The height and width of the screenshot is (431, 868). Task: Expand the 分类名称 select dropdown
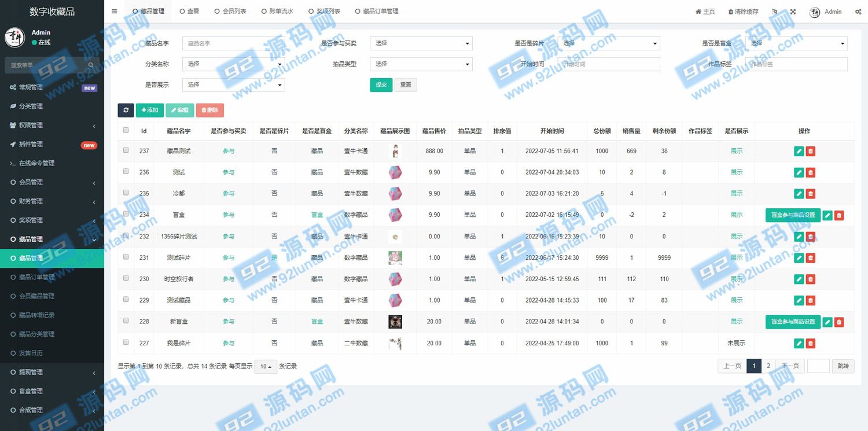point(233,64)
